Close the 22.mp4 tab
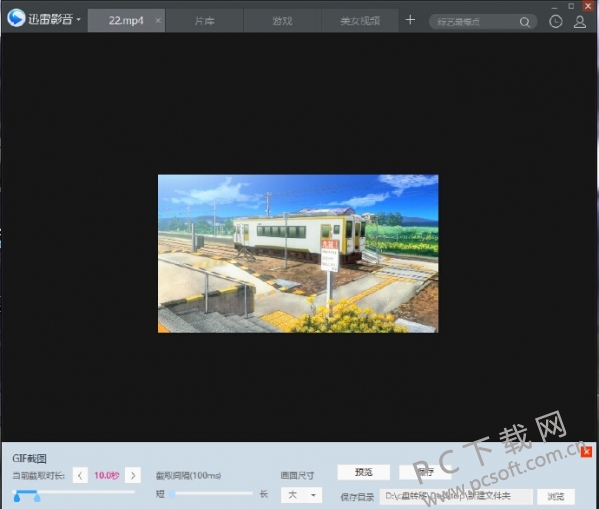599x509 pixels. [158, 21]
